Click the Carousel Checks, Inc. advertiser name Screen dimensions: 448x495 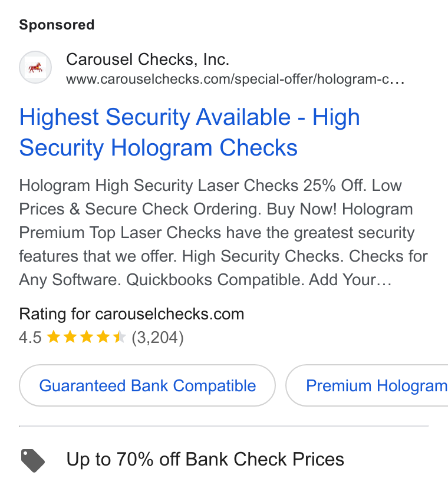tap(148, 60)
